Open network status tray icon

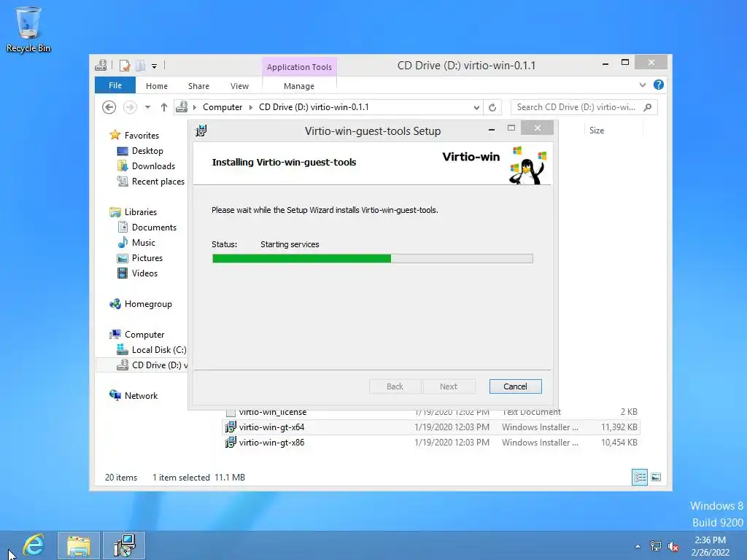coord(656,546)
